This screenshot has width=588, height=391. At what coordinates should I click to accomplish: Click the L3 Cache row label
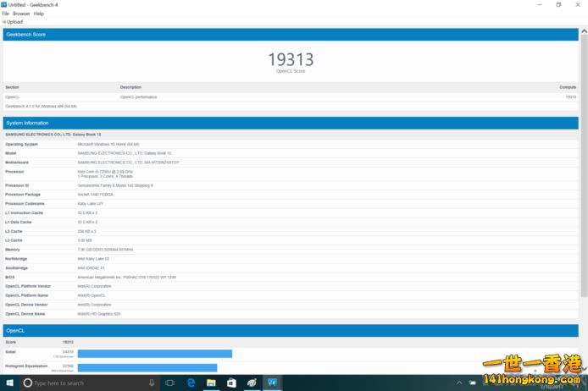pos(14,240)
